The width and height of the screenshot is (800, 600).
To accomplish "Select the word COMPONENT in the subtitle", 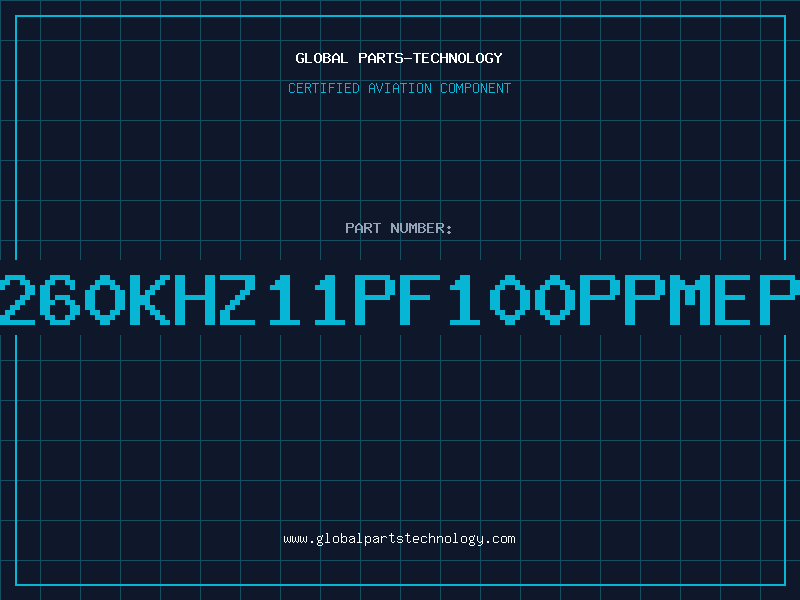I will point(476,88).
